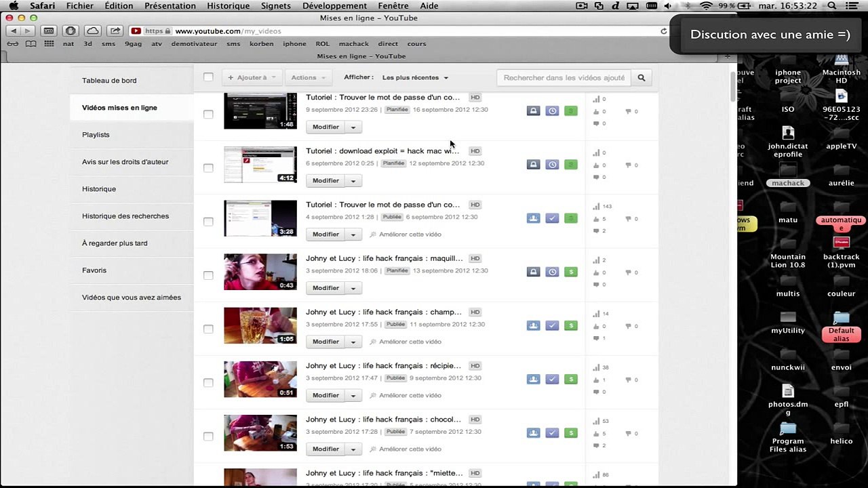Click the Modifier button for the récipie video
868x488 pixels.
point(325,395)
